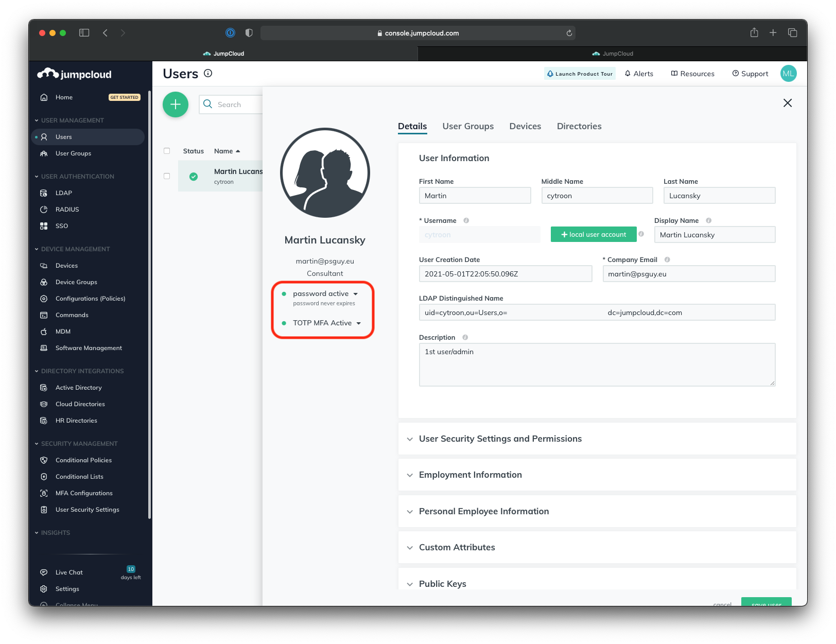The width and height of the screenshot is (836, 644).
Task: Click the Launch Product Tour button
Action: [580, 74]
